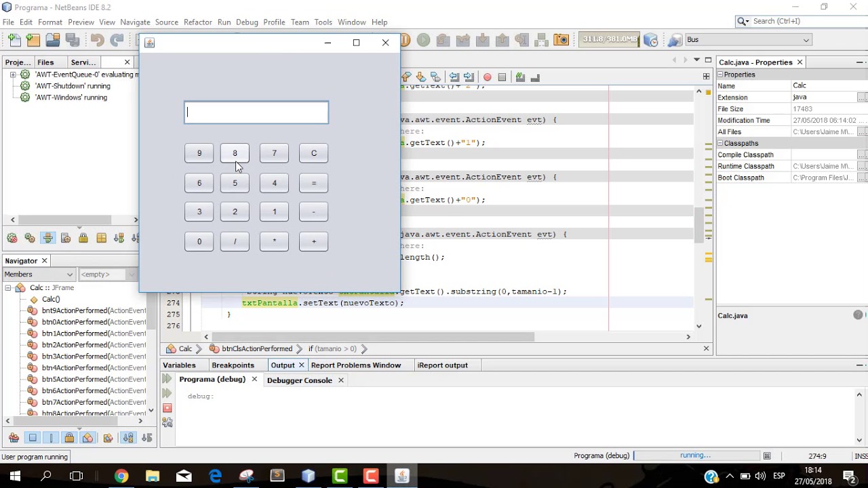
Task: Collapse the Properties section
Action: click(x=720, y=75)
